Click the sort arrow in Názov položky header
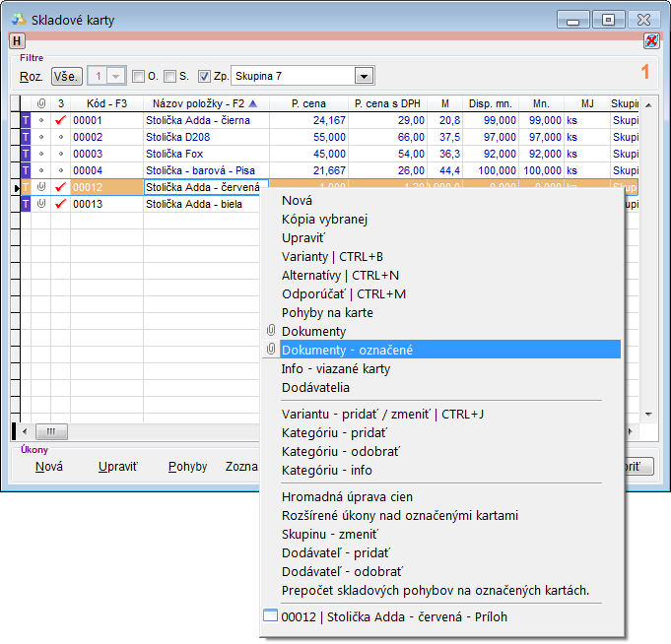This screenshot has height=644, width=671. [253, 103]
